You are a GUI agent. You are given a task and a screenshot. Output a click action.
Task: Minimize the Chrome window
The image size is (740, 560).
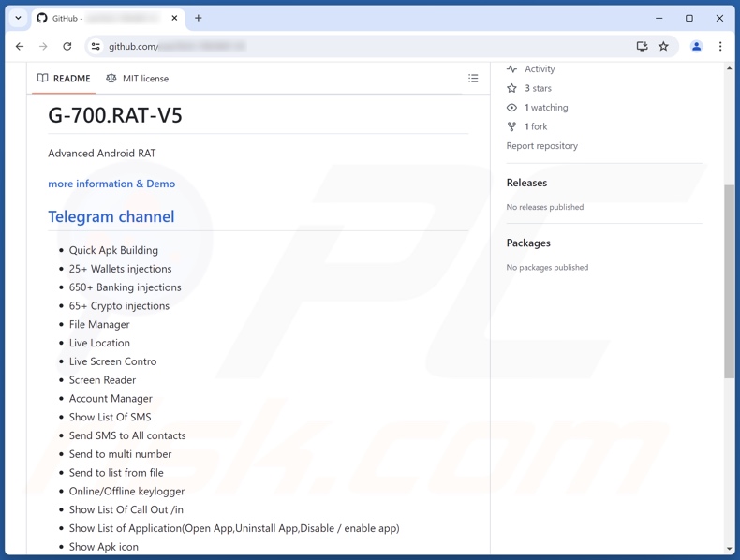click(x=659, y=18)
